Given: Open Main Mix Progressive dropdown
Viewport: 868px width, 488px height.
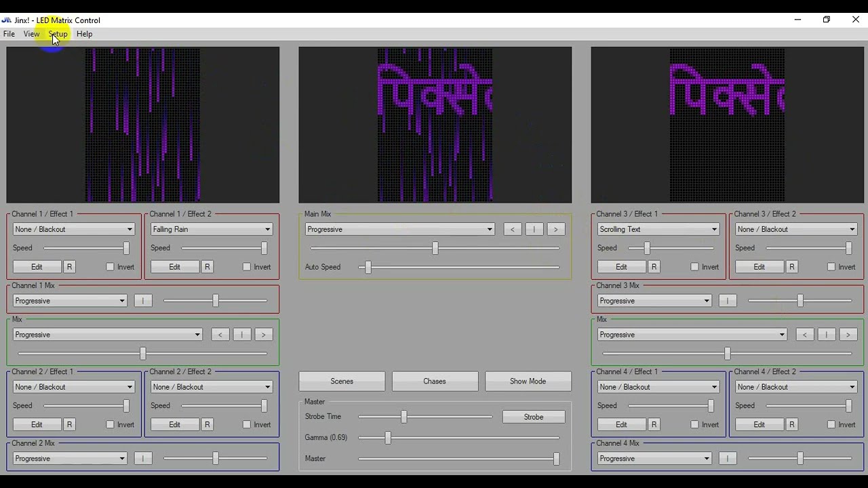Looking at the screenshot, I should [x=399, y=229].
